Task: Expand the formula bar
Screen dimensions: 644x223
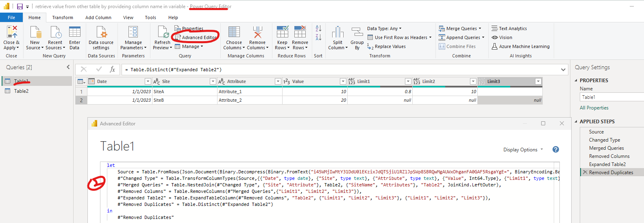Action: (x=563, y=70)
